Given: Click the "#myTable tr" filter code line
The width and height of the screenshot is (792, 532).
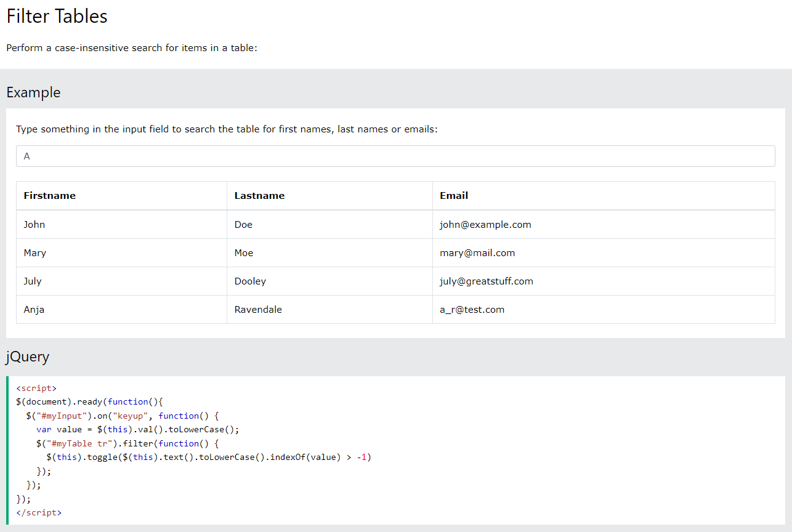Looking at the screenshot, I should coord(127,443).
